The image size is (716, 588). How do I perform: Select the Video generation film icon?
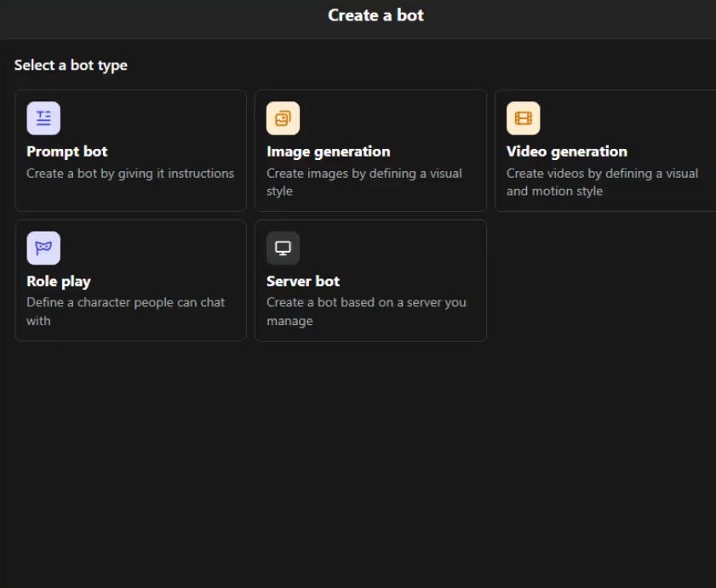point(523,117)
